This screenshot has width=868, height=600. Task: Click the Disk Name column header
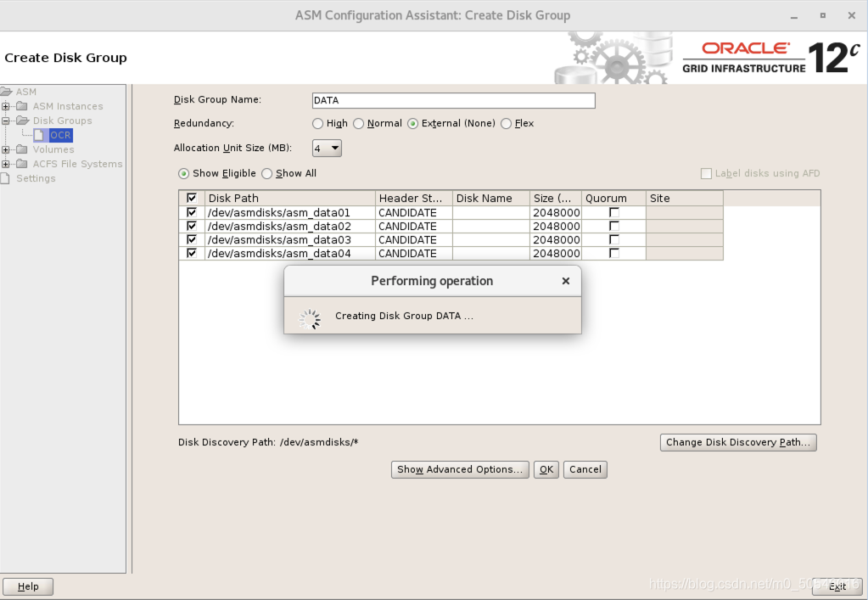pos(491,198)
